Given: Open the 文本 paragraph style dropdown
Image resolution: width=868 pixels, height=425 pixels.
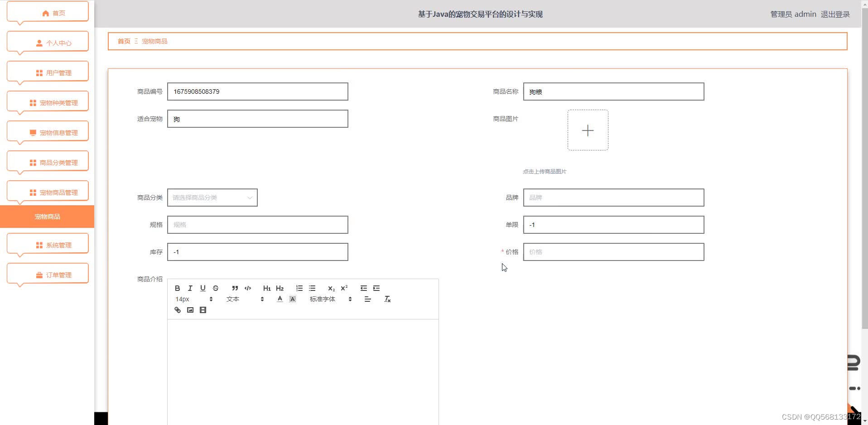Looking at the screenshot, I should tap(245, 299).
